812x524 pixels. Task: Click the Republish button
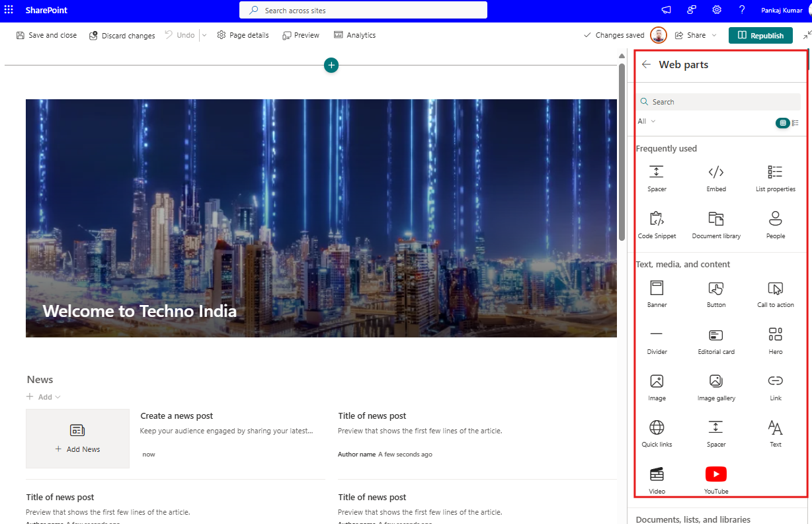tap(760, 35)
